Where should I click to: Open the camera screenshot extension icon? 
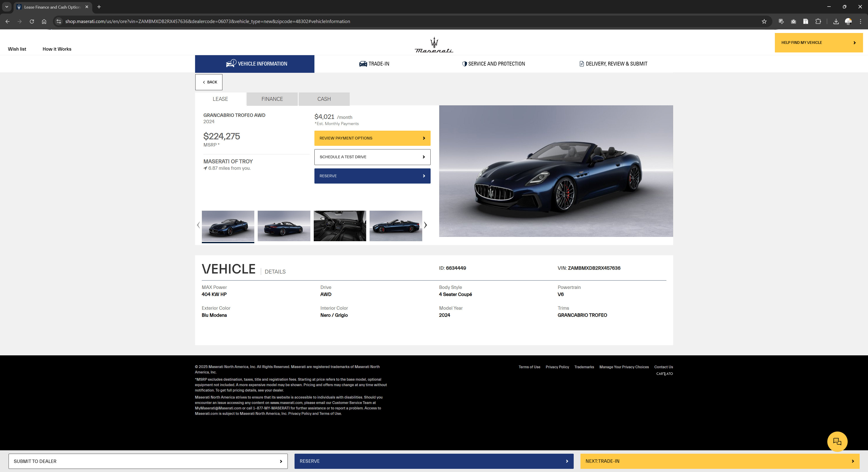[x=794, y=21]
